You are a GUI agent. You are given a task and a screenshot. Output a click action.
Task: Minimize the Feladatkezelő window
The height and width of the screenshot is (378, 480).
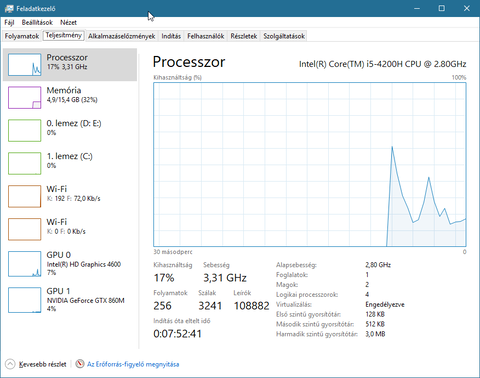417,8
